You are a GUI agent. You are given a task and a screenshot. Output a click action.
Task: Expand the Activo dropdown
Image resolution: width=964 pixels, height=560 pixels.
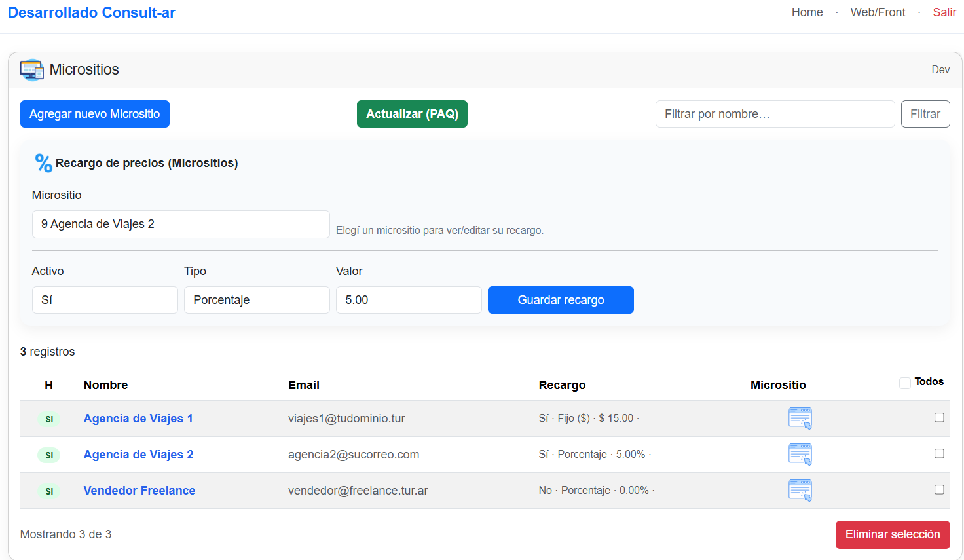coord(105,300)
